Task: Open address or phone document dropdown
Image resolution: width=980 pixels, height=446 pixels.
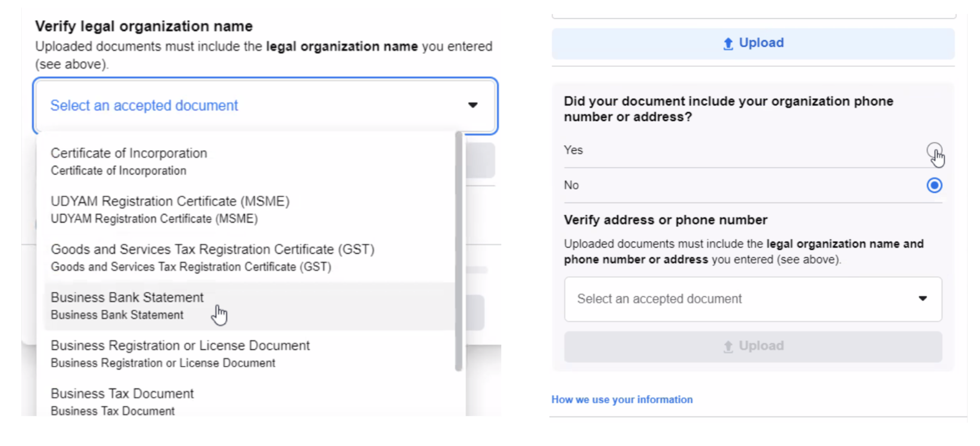Action: (x=753, y=299)
